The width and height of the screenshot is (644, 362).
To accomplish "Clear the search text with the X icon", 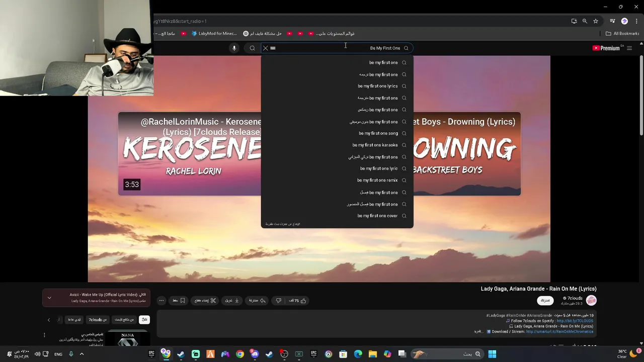I will pyautogui.click(x=266, y=48).
